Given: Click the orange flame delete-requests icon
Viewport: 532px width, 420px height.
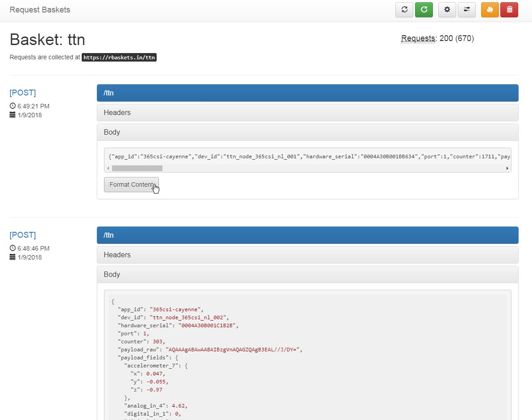Looking at the screenshot, I should click(490, 10).
